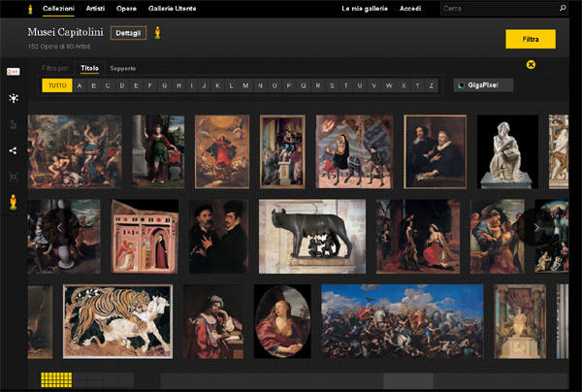This screenshot has height=392, width=582.
Task: Click the pegman icon in left sidebar
Action: pos(13,202)
